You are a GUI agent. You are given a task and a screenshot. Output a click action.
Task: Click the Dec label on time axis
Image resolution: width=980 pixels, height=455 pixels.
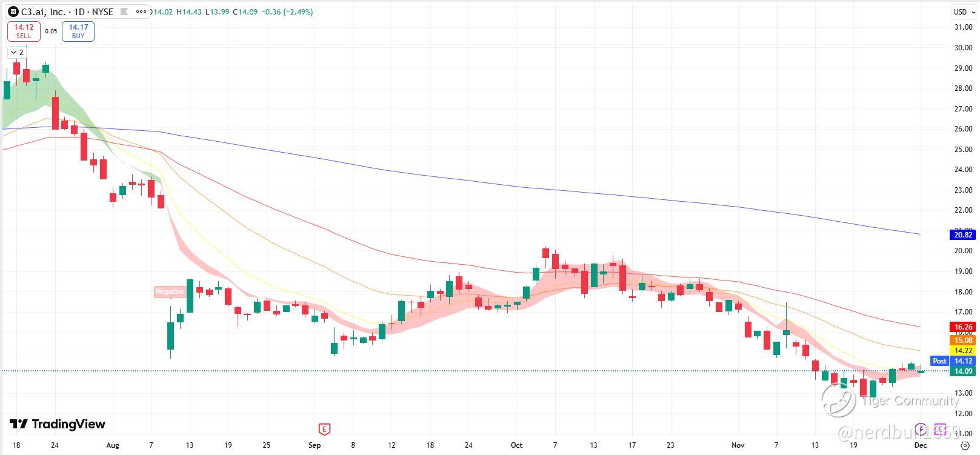(921, 445)
